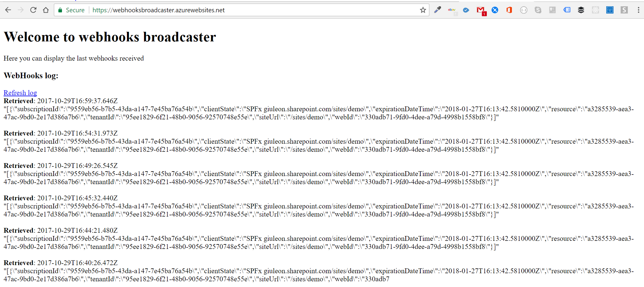The width and height of the screenshot is (644, 287).
Task: Open the orange Office extension
Action: (x=509, y=10)
